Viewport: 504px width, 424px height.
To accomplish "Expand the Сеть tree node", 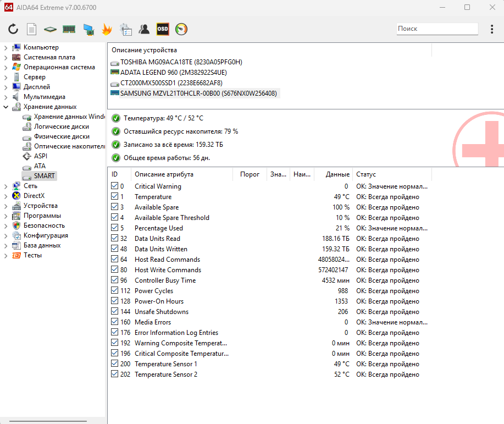I will (x=5, y=186).
